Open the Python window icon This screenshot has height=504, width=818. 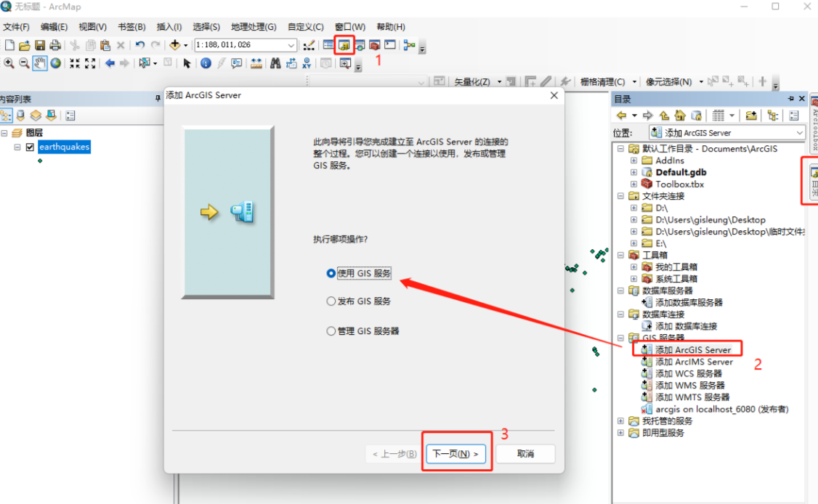pyautogui.click(x=389, y=46)
